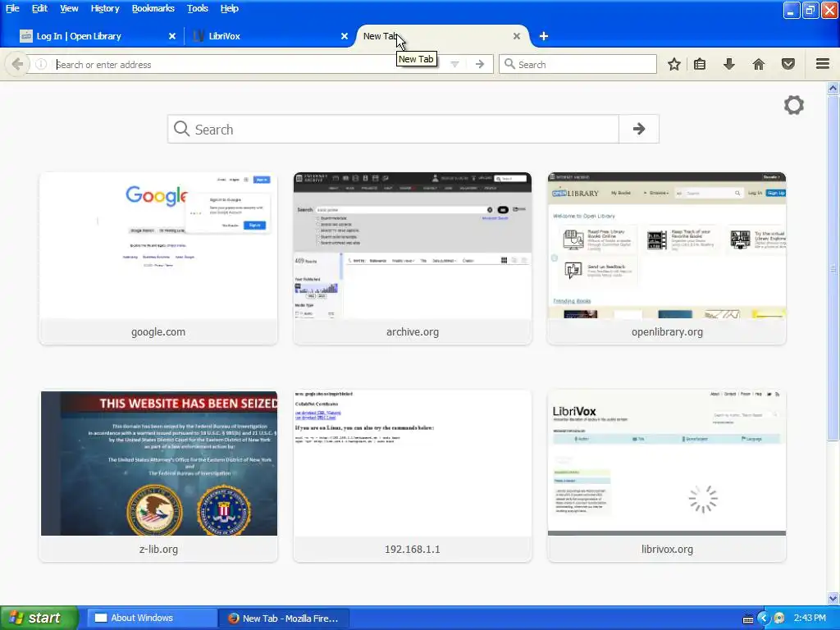Go to Home page icon
840x630 pixels.
point(759,64)
